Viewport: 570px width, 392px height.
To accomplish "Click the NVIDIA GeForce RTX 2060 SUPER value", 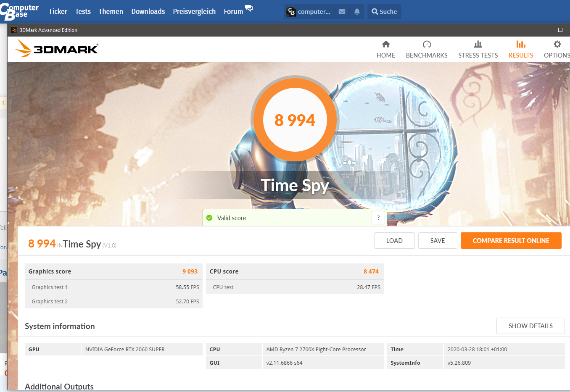I will click(x=125, y=349).
